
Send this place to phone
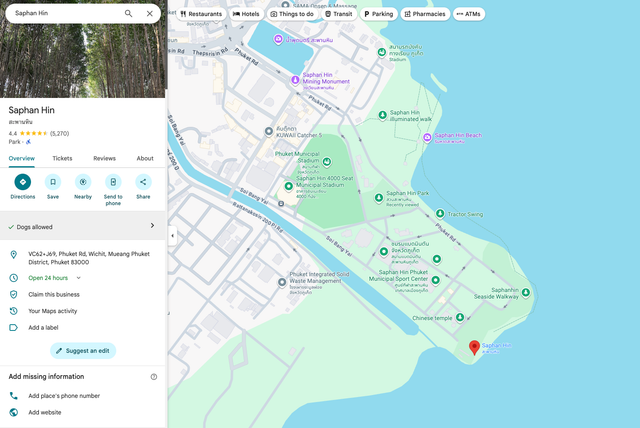(x=113, y=190)
